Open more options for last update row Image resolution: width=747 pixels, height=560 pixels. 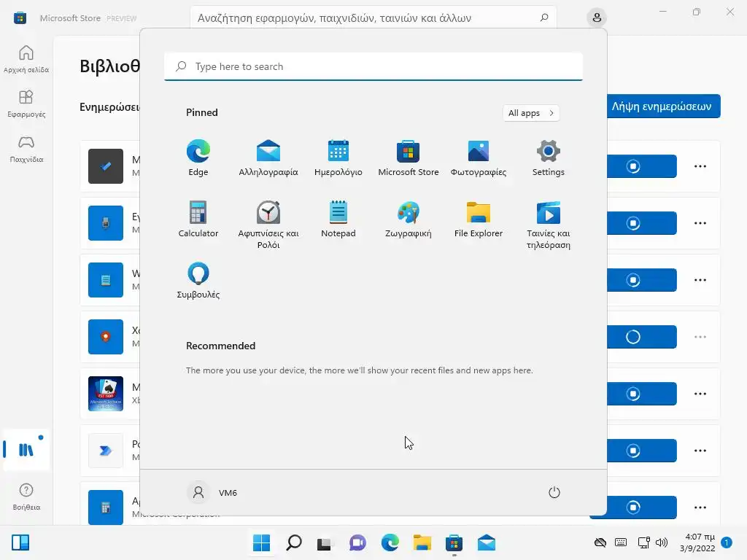(700, 507)
